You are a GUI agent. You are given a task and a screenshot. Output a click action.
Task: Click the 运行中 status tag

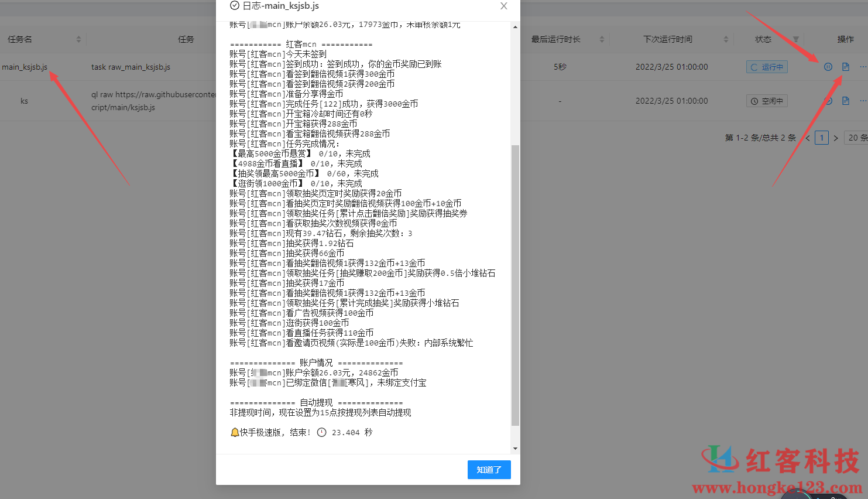pos(767,67)
